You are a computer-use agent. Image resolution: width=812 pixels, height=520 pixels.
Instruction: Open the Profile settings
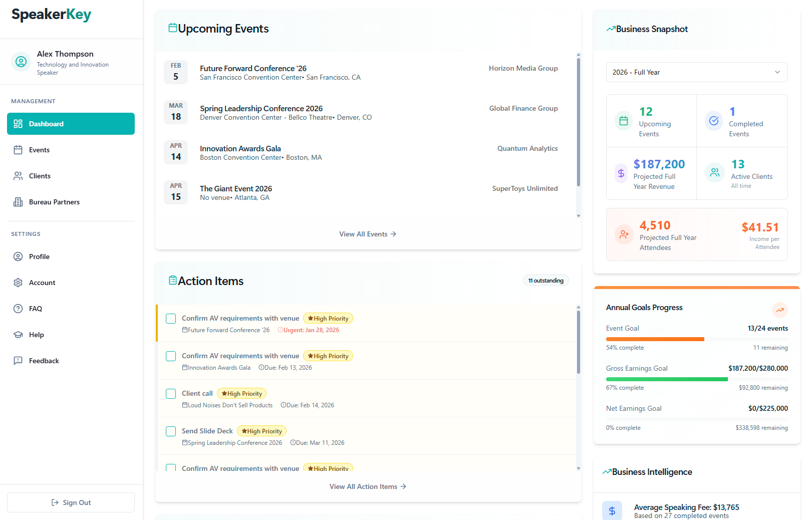point(71,256)
